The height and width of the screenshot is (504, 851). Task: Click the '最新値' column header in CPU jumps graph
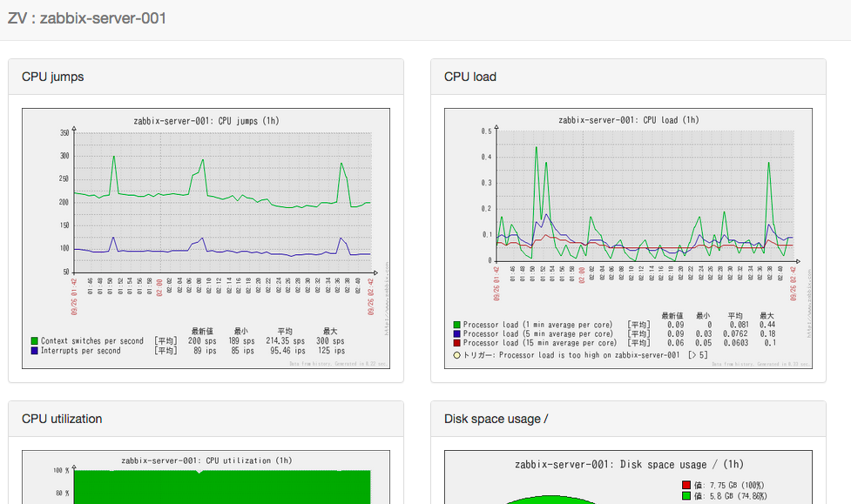(202, 331)
